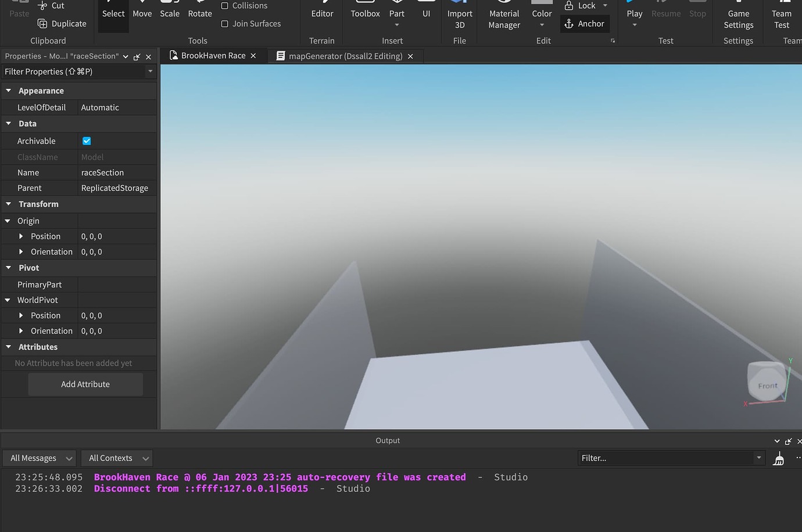The height and width of the screenshot is (532, 802).
Task: Click the Add Attribute button
Action: pos(85,384)
